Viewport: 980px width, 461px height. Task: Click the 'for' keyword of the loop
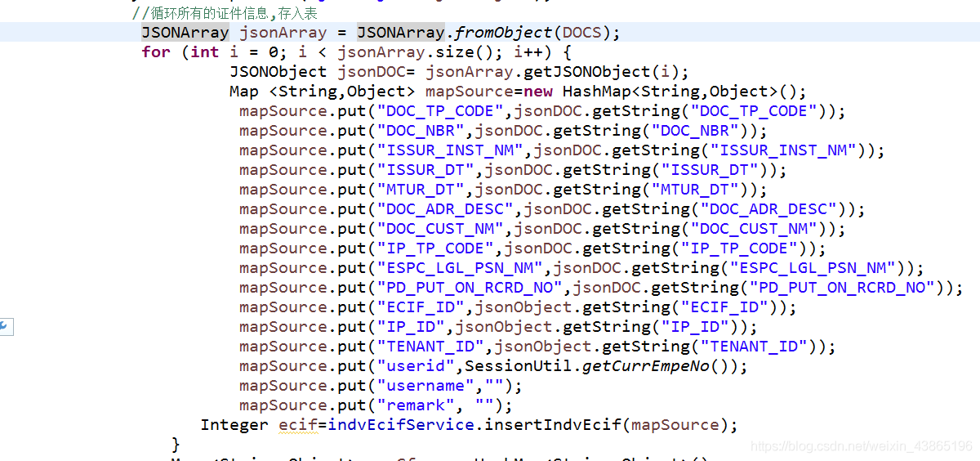coord(156,52)
